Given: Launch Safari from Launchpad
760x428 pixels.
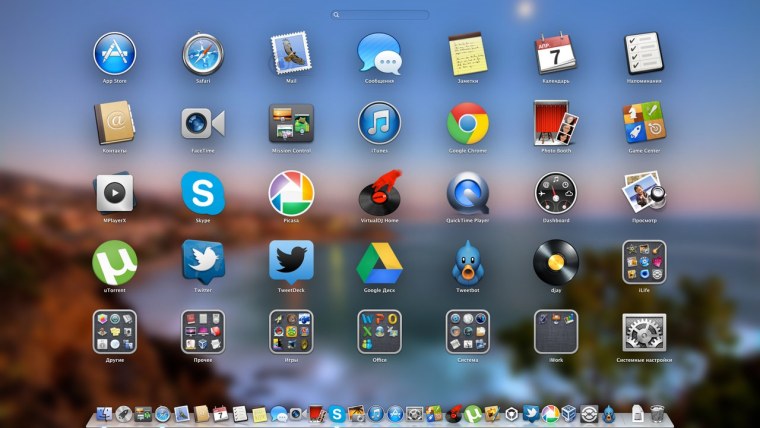Looking at the screenshot, I should click(203, 53).
